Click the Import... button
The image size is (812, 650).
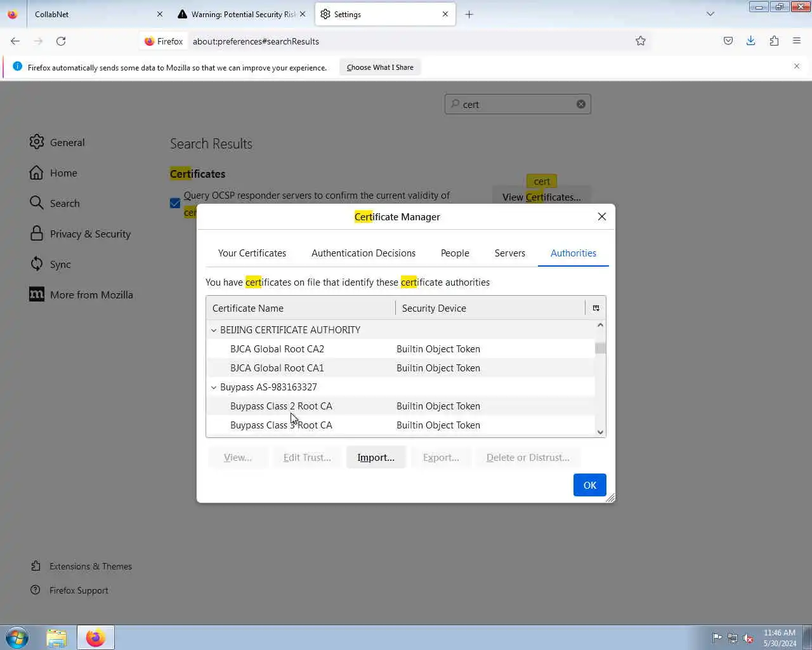point(376,458)
